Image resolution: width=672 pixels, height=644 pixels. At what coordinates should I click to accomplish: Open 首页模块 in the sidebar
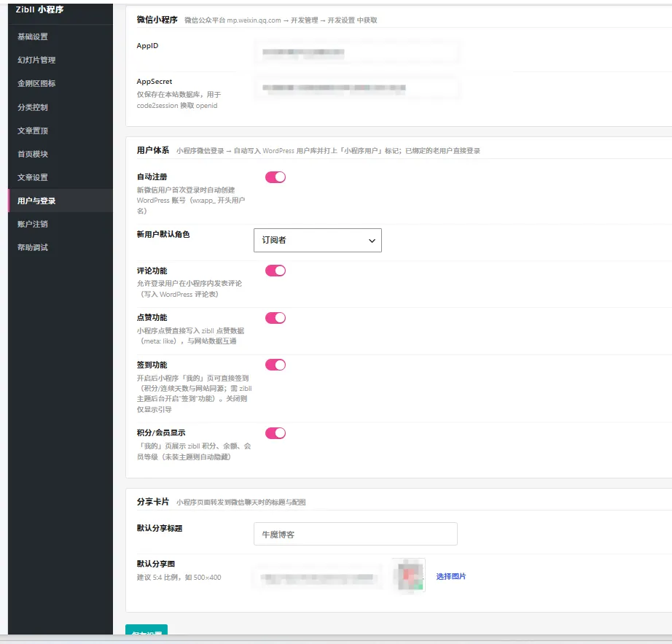pyautogui.click(x=60, y=154)
